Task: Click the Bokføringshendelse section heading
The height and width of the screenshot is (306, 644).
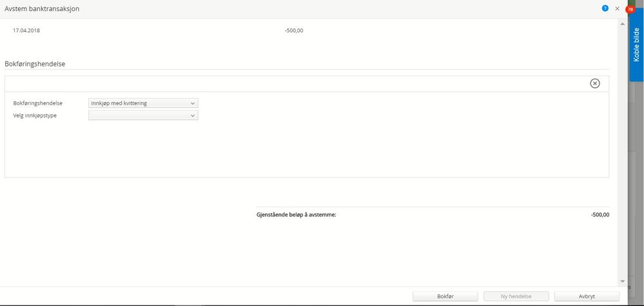Action: (35, 64)
